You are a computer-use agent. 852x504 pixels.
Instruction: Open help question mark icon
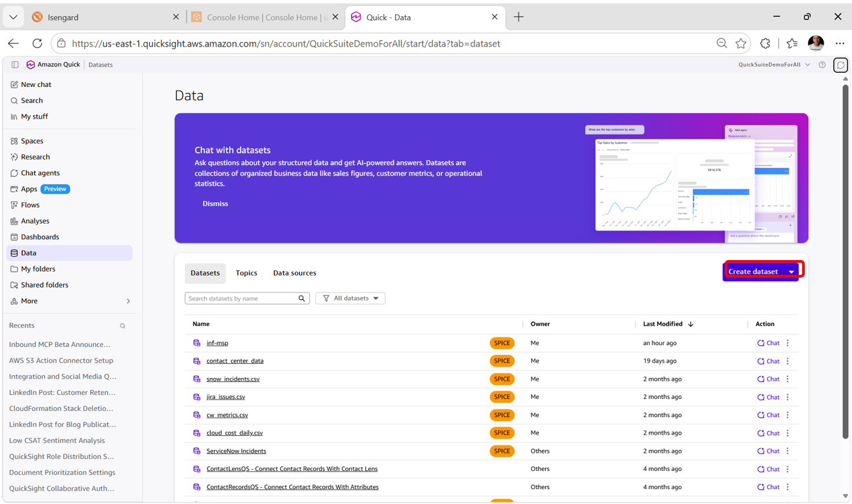point(822,65)
